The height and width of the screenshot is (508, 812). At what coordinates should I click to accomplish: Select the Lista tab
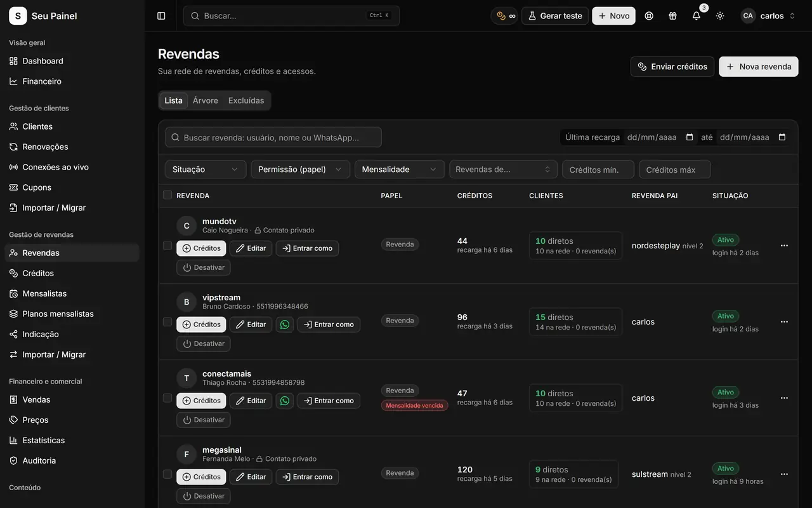[x=173, y=100]
